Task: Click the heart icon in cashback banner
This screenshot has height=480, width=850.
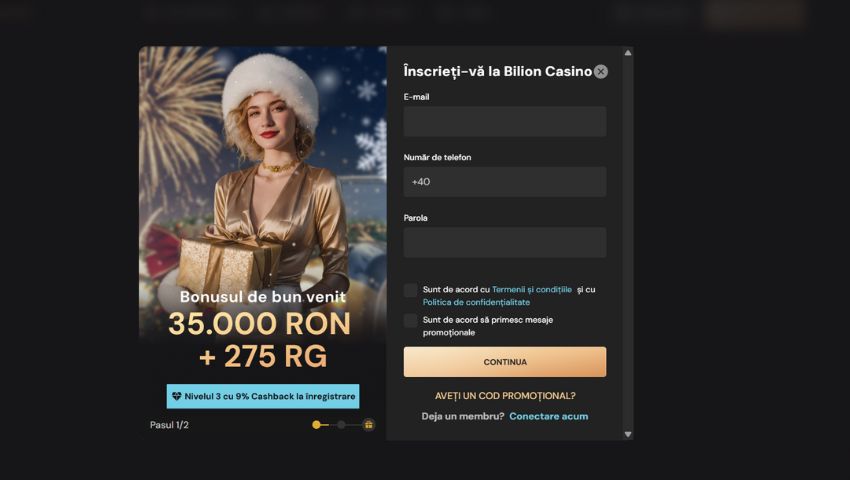Action: coord(177,396)
